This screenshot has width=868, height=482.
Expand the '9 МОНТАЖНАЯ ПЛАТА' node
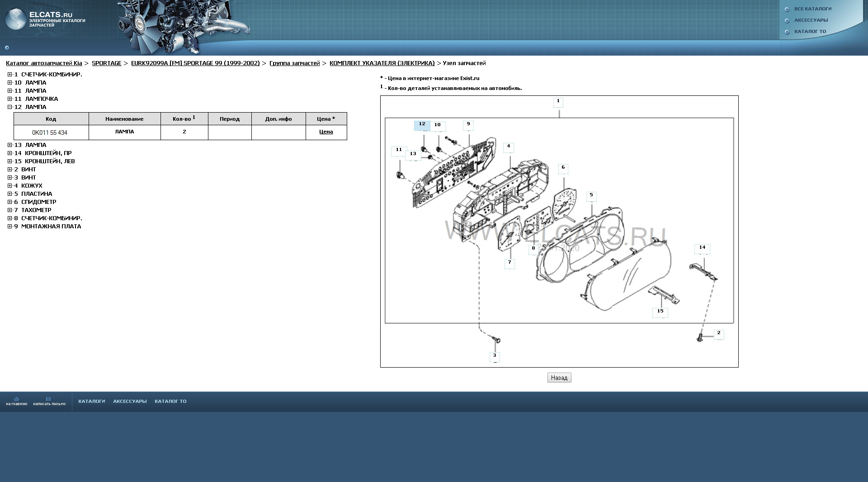tap(10, 227)
